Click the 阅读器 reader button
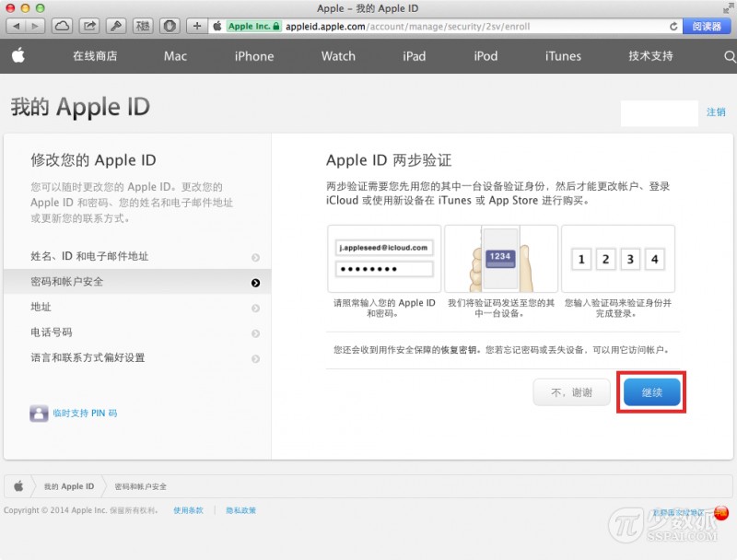Screen dimensions: 737x560 point(707,27)
